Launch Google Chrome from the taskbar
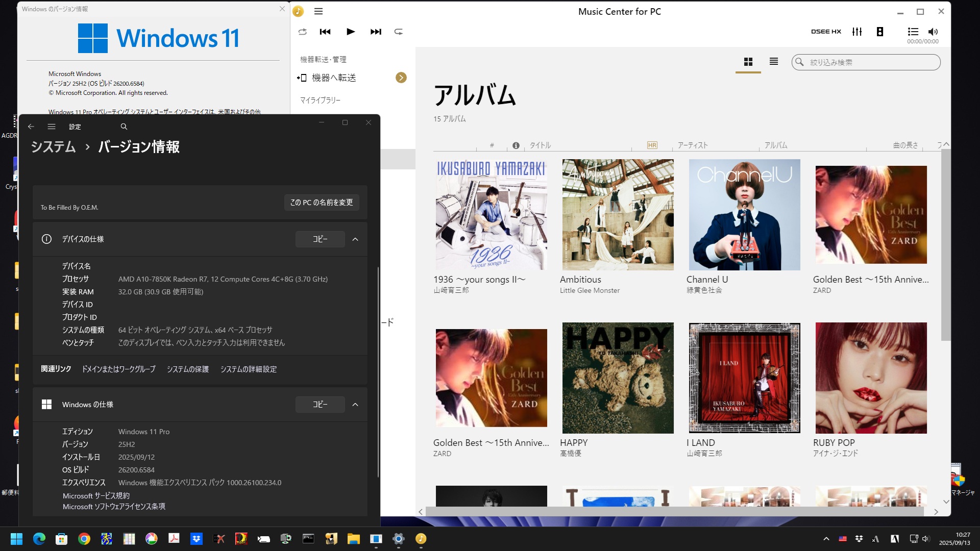The height and width of the screenshot is (551, 980). point(84,539)
